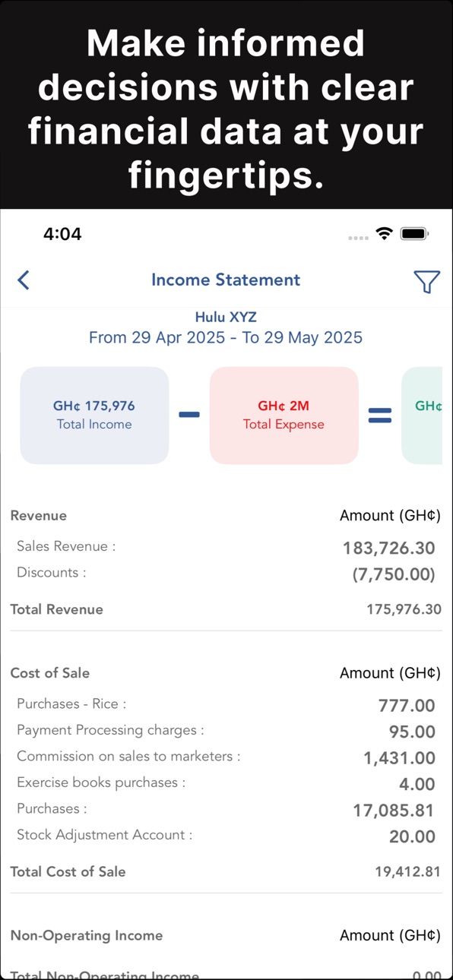Tap the back arrow icon
This screenshot has width=453, height=980.
tap(24, 280)
